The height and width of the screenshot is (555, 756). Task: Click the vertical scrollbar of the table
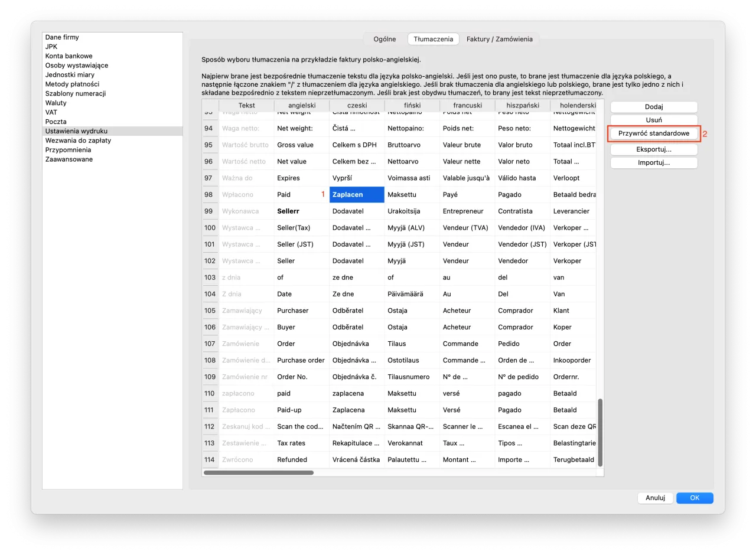(600, 432)
